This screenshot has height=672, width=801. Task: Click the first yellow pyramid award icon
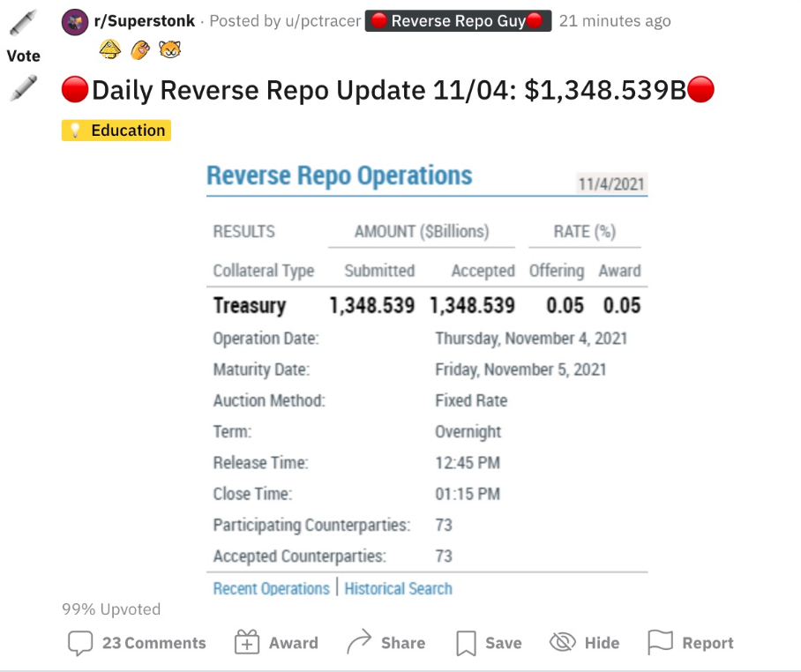point(110,49)
